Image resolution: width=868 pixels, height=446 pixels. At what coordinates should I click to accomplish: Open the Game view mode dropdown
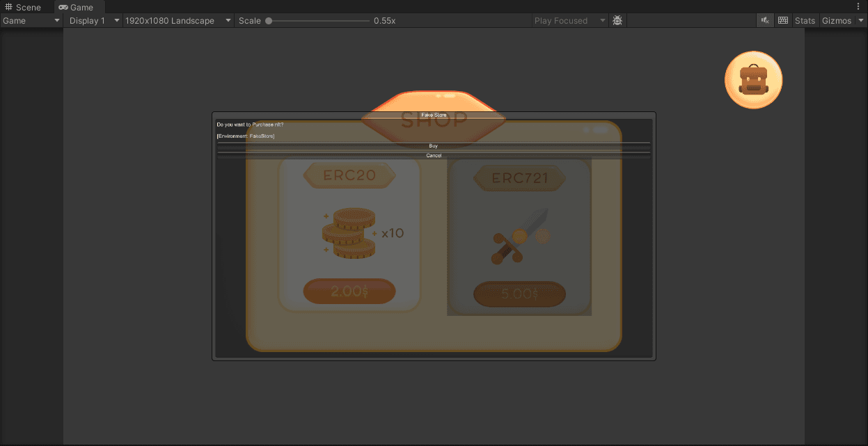tap(32, 21)
